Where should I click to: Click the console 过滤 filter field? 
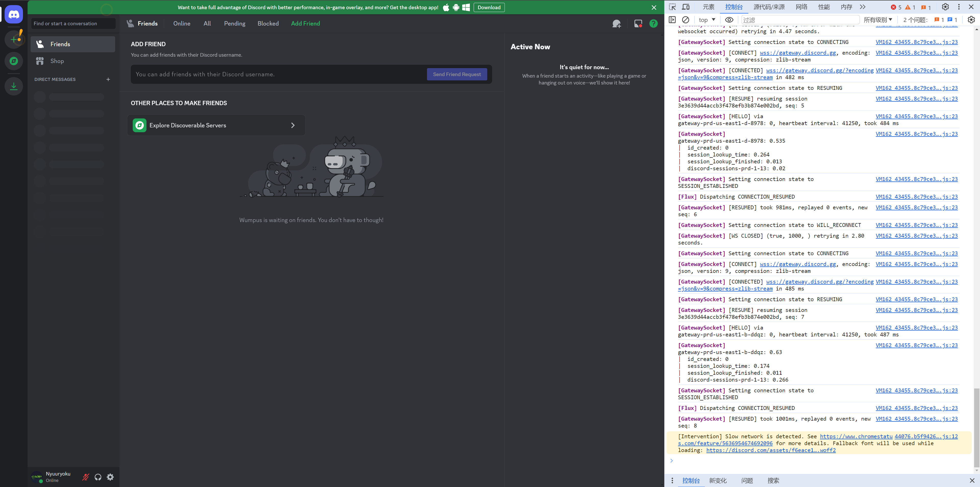pos(800,20)
